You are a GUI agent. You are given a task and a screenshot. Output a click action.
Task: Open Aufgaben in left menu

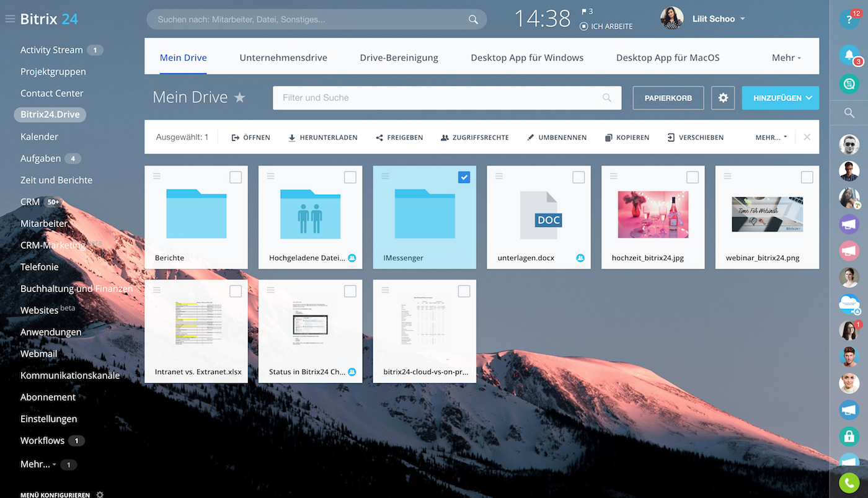[x=40, y=158]
